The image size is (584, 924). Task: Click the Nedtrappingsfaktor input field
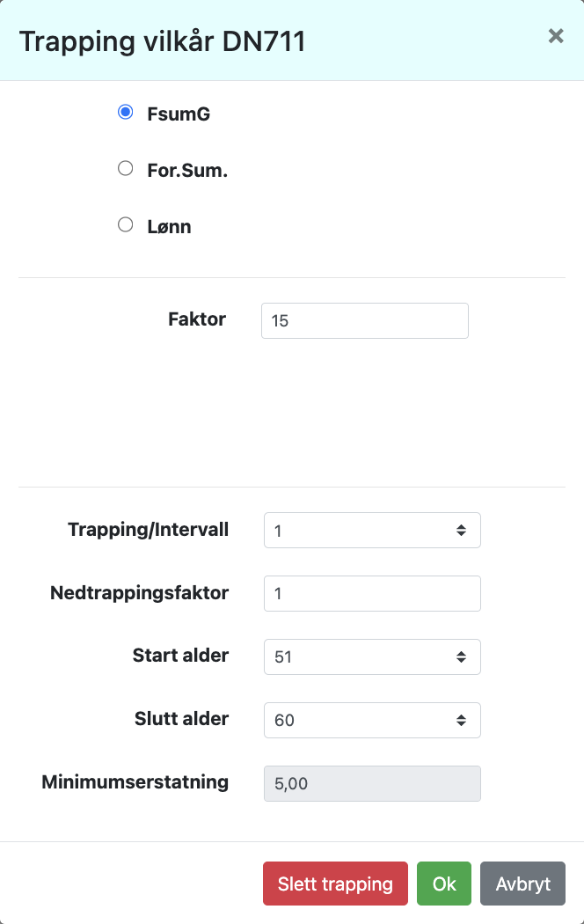click(371, 594)
